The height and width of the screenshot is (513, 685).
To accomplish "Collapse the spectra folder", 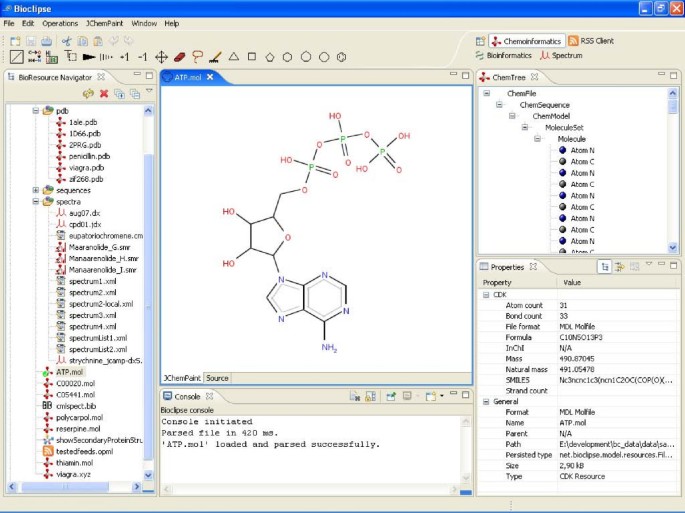I will [35, 201].
